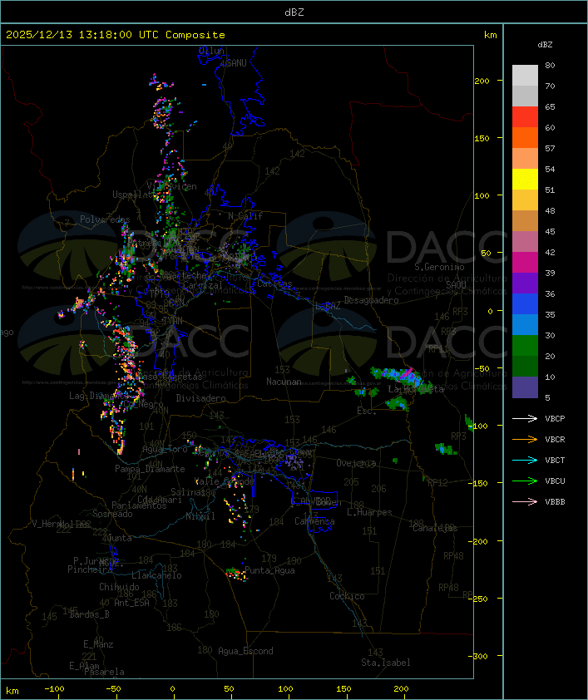This screenshot has width=588, height=700.
Task: Click the Salinas place label
Action: point(188,492)
